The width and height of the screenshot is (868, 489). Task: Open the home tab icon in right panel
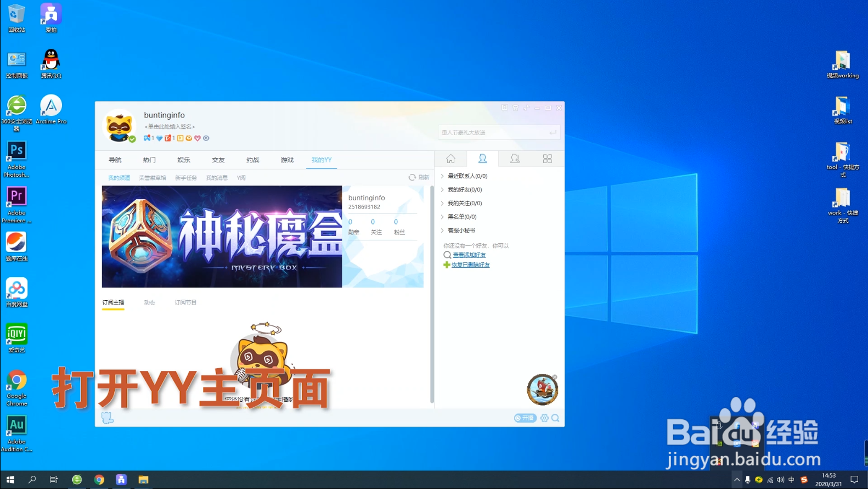[450, 159]
